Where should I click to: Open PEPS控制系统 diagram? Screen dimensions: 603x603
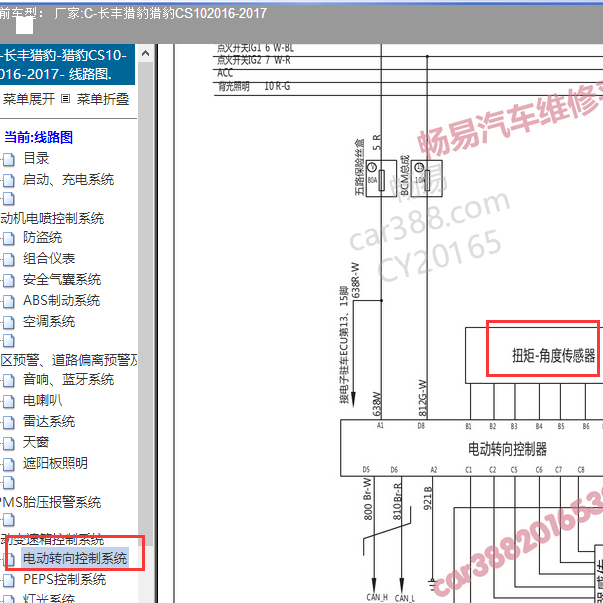65,580
